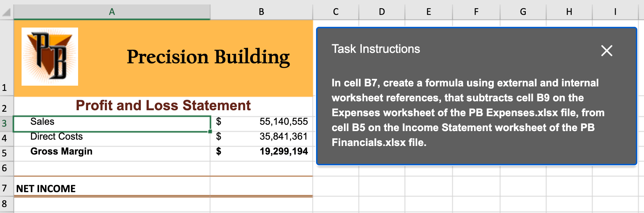Select row 2 header

point(6,106)
